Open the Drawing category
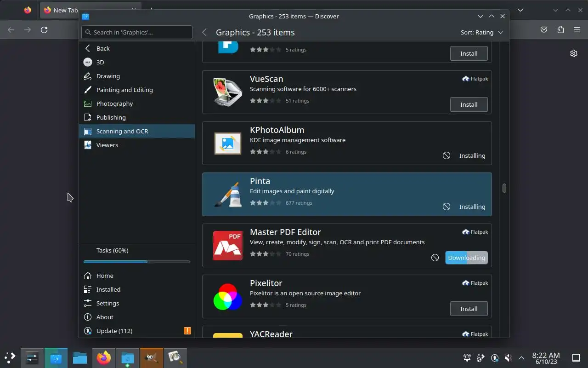The width and height of the screenshot is (588, 368). click(x=137, y=76)
